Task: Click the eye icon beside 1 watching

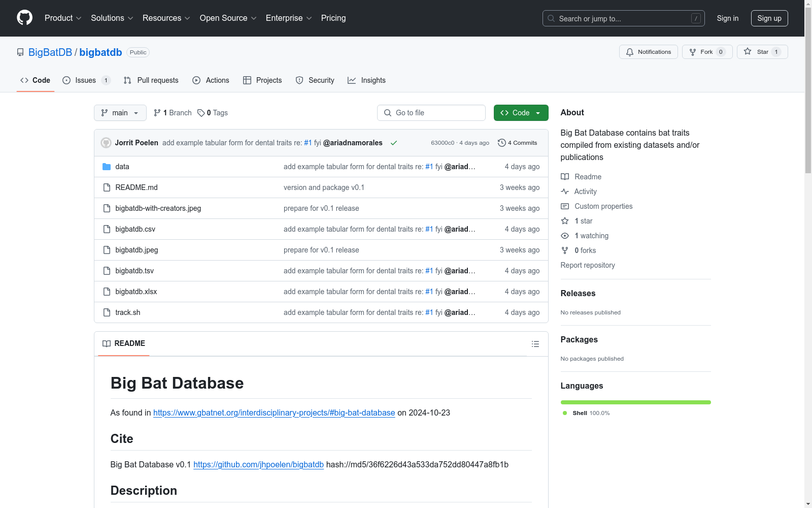Action: pos(565,236)
